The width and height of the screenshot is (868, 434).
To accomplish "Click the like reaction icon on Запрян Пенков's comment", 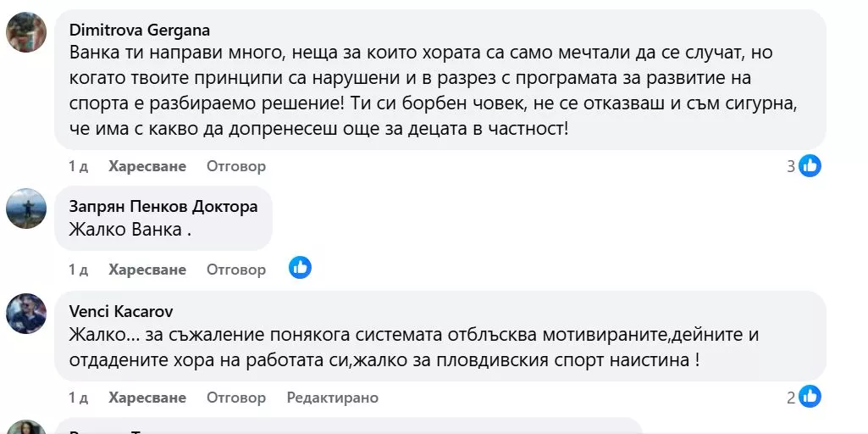I will pyautogui.click(x=300, y=269).
